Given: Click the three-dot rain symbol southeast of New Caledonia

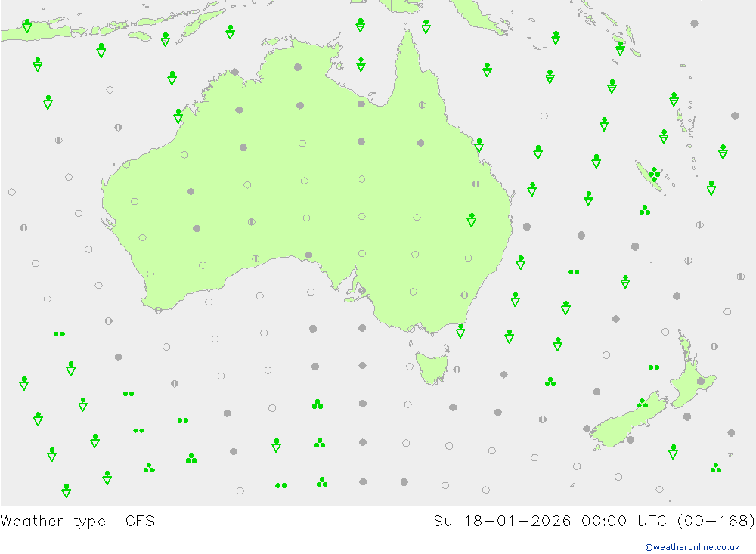Looking at the screenshot, I should [645, 210].
